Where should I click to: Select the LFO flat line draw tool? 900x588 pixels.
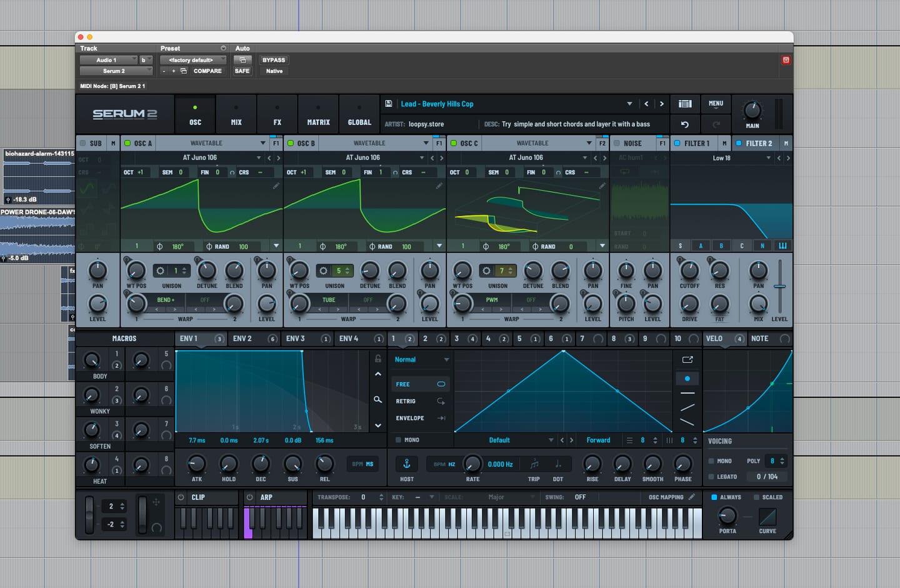click(687, 393)
